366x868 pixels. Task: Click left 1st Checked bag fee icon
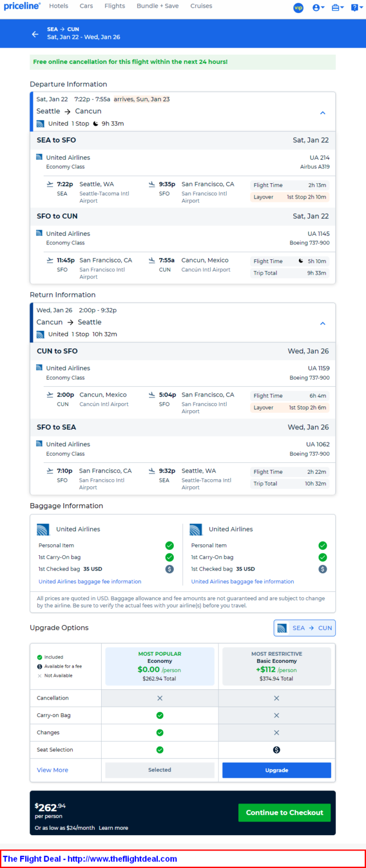(169, 569)
